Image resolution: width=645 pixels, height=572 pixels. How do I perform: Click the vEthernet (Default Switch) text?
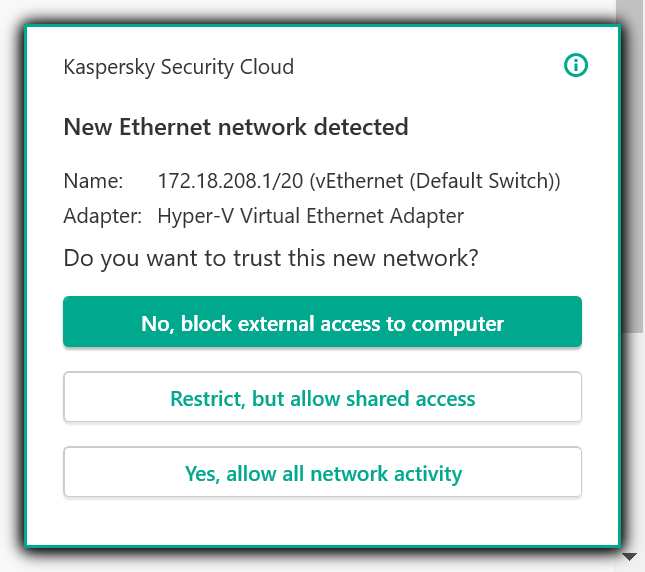(434, 181)
